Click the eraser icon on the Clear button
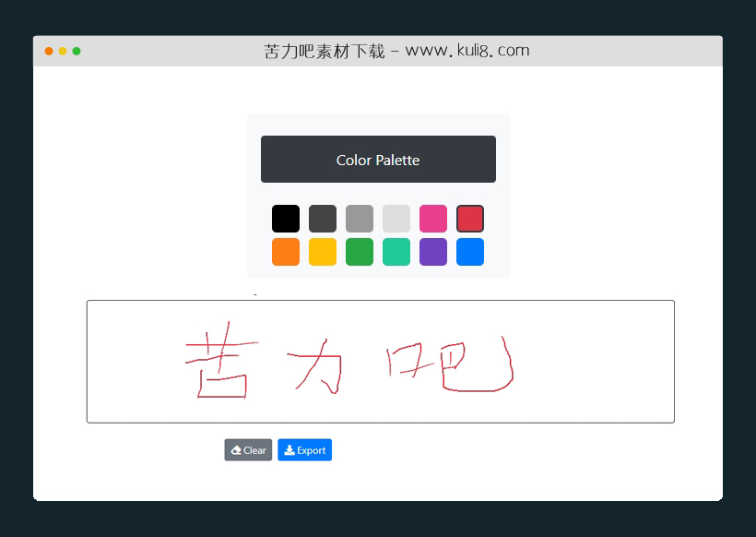 tap(236, 450)
